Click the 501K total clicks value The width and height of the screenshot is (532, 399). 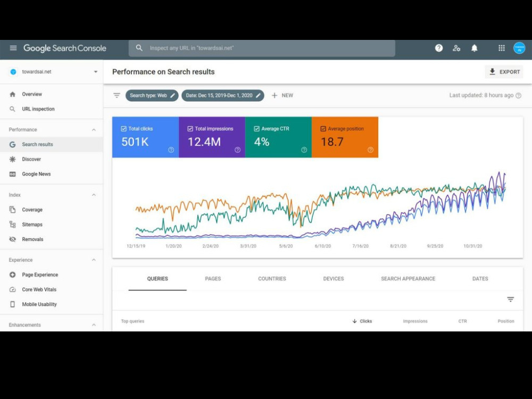tap(135, 142)
